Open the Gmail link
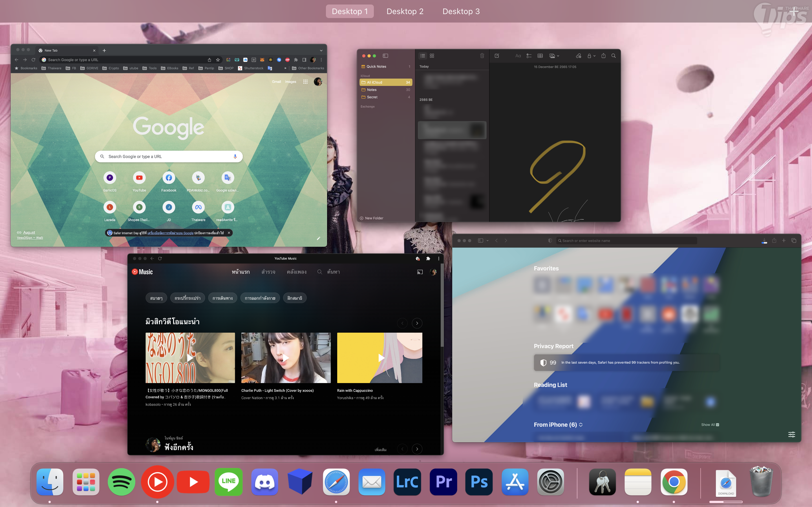The width and height of the screenshot is (812, 507). [x=276, y=81]
